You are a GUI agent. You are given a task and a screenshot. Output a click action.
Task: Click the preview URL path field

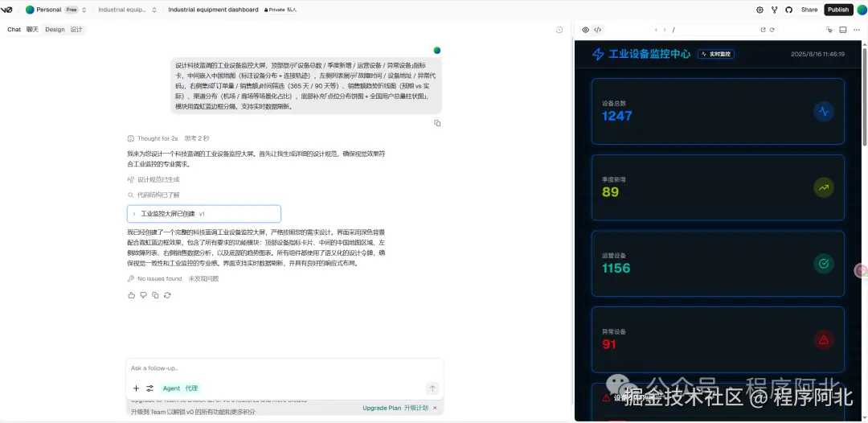click(714, 30)
